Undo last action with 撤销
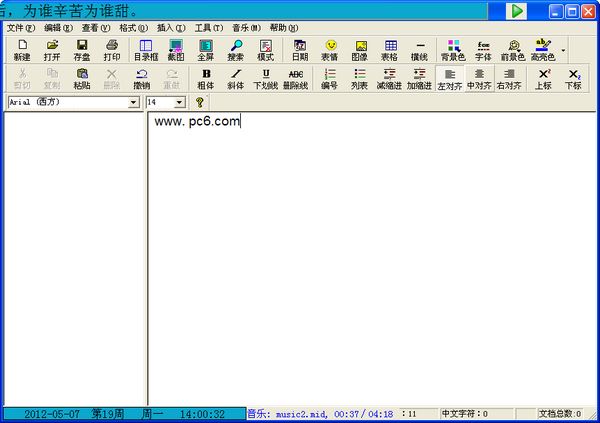The width and height of the screenshot is (600, 423). (x=142, y=78)
